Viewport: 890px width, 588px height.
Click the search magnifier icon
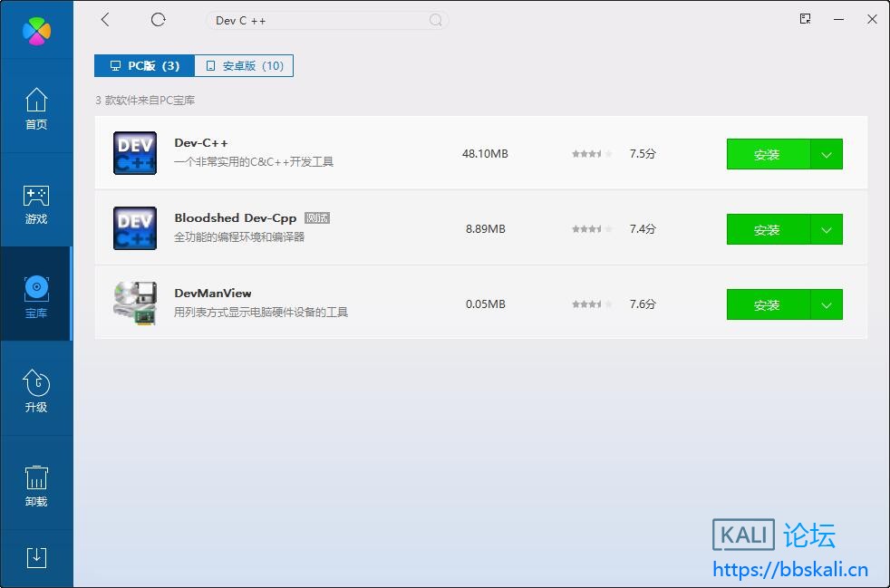436,20
